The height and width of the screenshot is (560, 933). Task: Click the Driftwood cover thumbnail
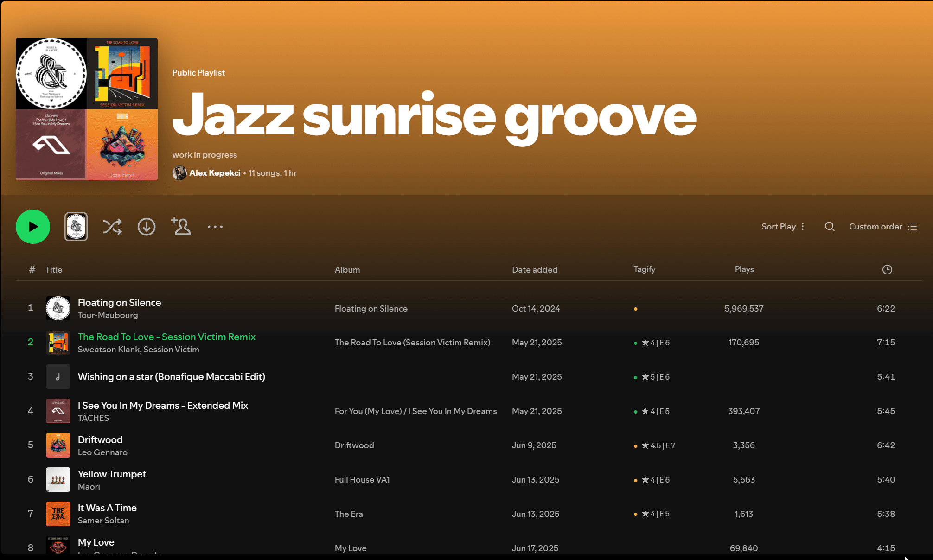click(58, 445)
